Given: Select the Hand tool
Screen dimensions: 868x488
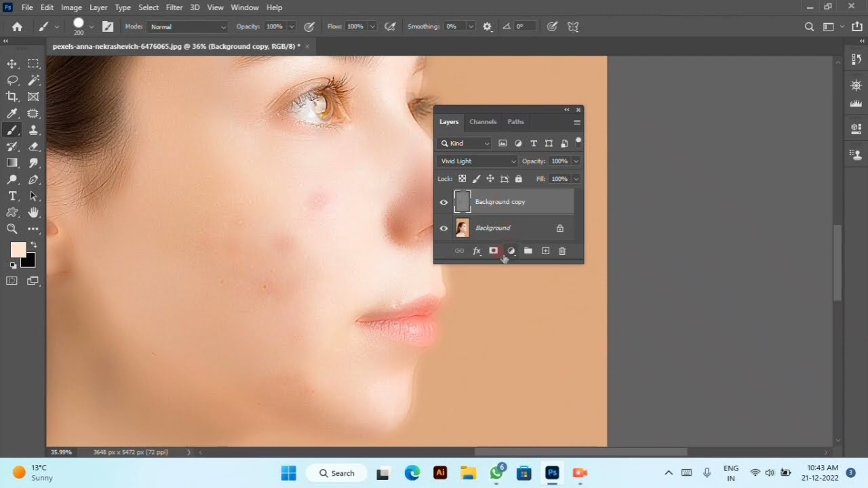Looking at the screenshot, I should pyautogui.click(x=33, y=212).
